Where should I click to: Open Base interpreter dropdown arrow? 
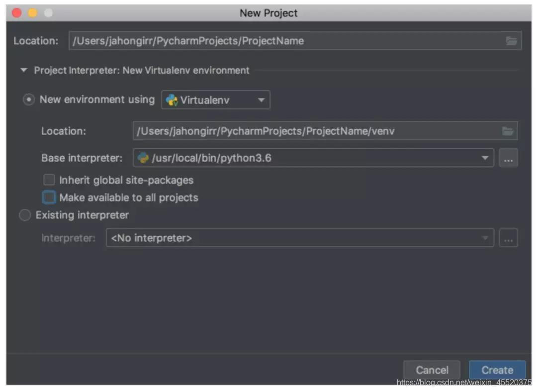[x=485, y=158]
